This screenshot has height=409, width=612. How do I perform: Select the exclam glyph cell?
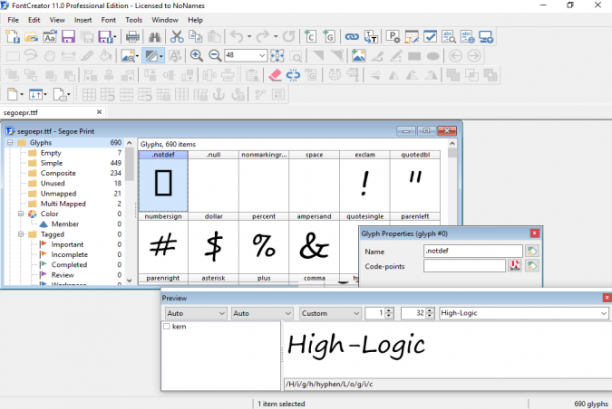[365, 182]
